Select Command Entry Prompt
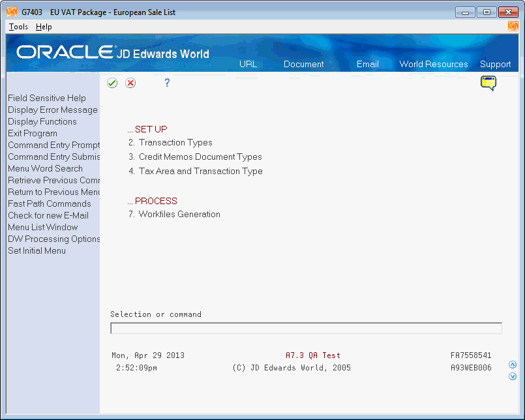Image resolution: width=525 pixels, height=420 pixels. [x=53, y=145]
